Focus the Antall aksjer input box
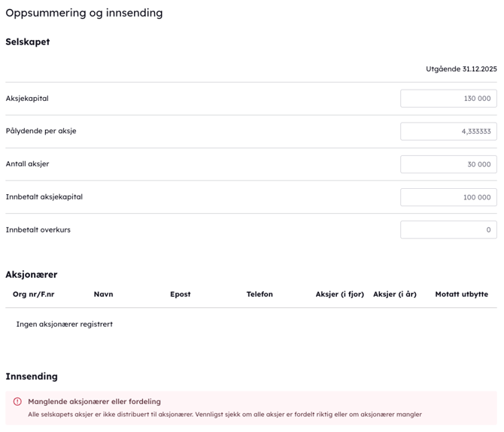Image resolution: width=504 pixels, height=432 pixels. point(448,164)
